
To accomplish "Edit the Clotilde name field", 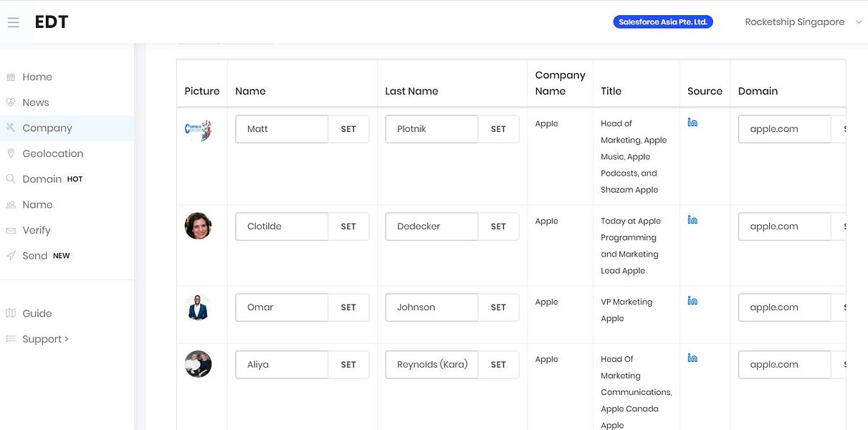I will click(282, 226).
